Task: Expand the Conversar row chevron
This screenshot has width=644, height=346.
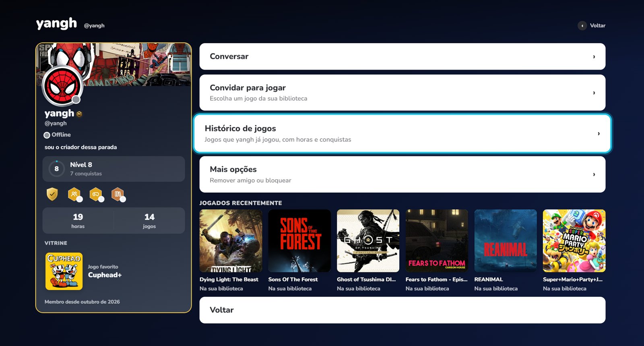Action: [x=594, y=57]
